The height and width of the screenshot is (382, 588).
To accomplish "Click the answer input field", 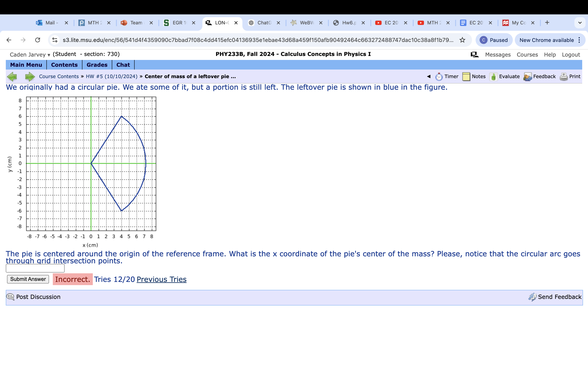I will click(35, 268).
